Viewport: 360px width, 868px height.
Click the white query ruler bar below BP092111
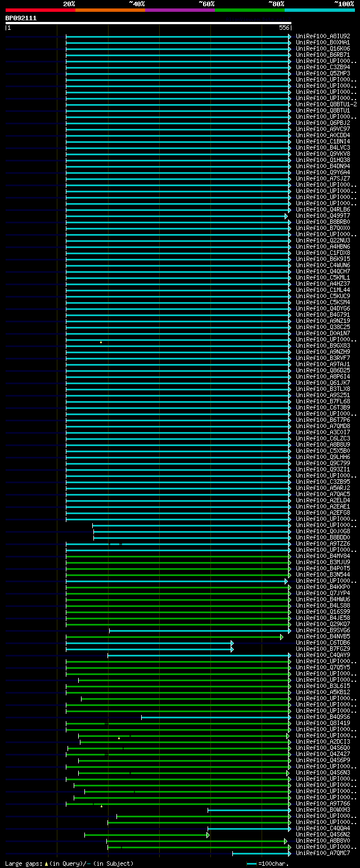point(148,23)
